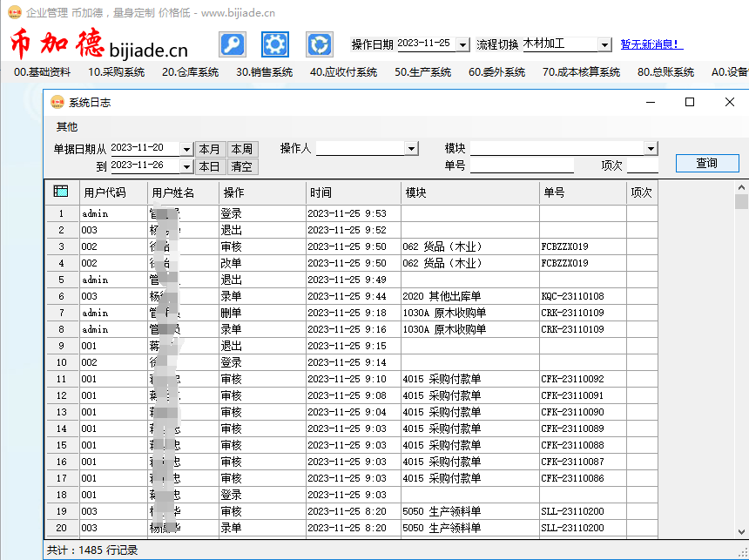749x560 pixels.
Task: Open the 其他 menu in system log
Action: tap(66, 126)
